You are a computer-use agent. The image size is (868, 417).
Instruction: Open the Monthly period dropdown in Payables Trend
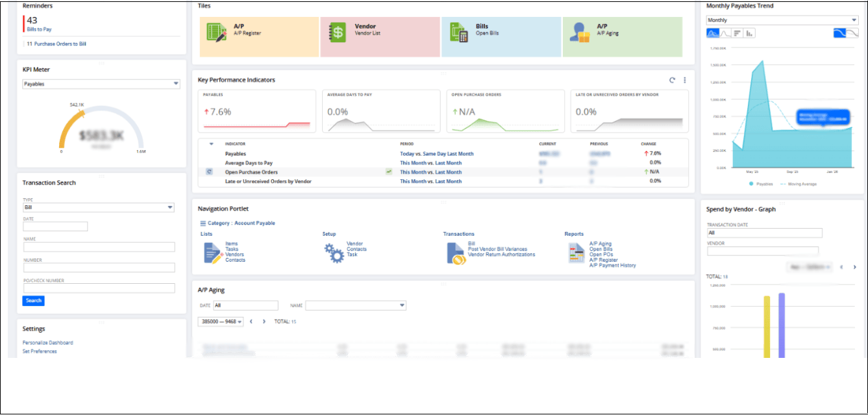pos(782,20)
